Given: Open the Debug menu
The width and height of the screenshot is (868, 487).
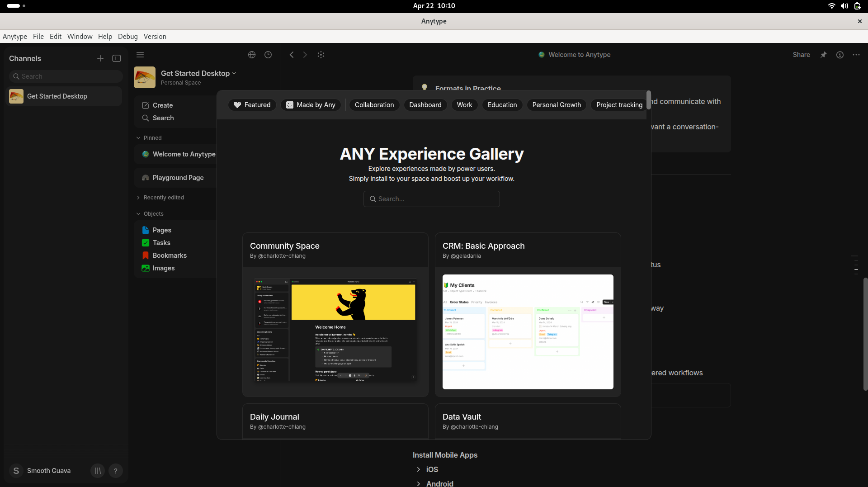Looking at the screenshot, I should 128,37.
